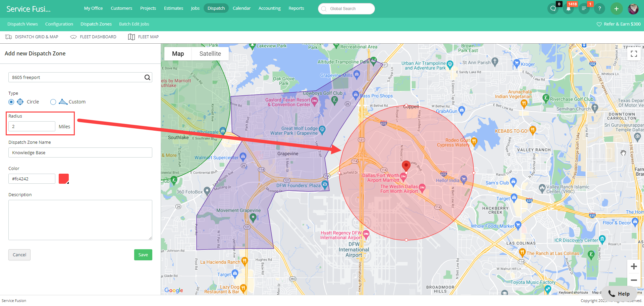Click the heart icon beside Refer & Earn
This screenshot has width=644, height=306.
coord(599,24)
